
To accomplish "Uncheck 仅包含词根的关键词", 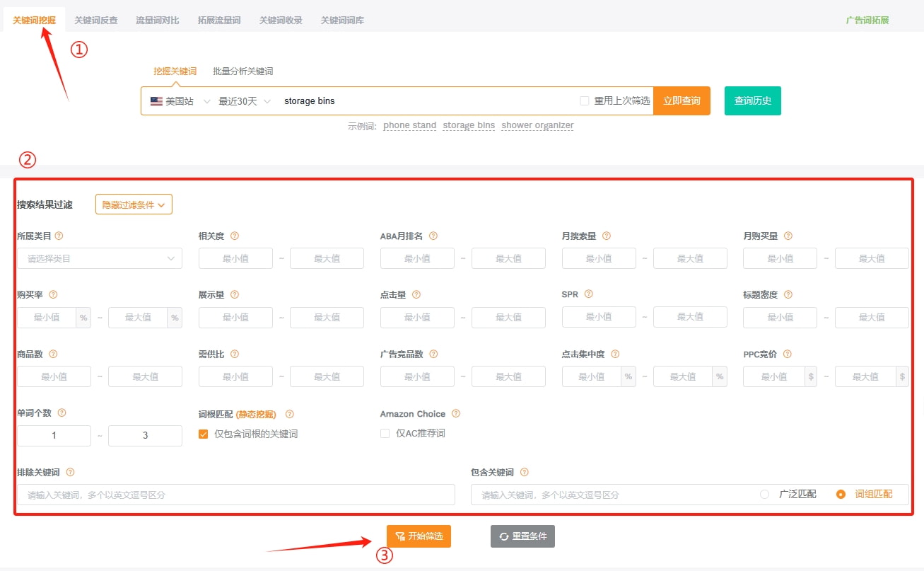I will coord(203,432).
